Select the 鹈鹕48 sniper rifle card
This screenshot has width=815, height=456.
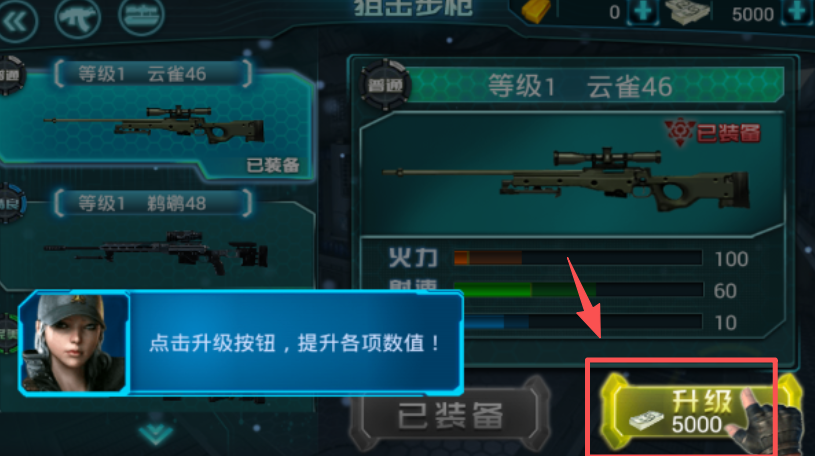[156, 239]
